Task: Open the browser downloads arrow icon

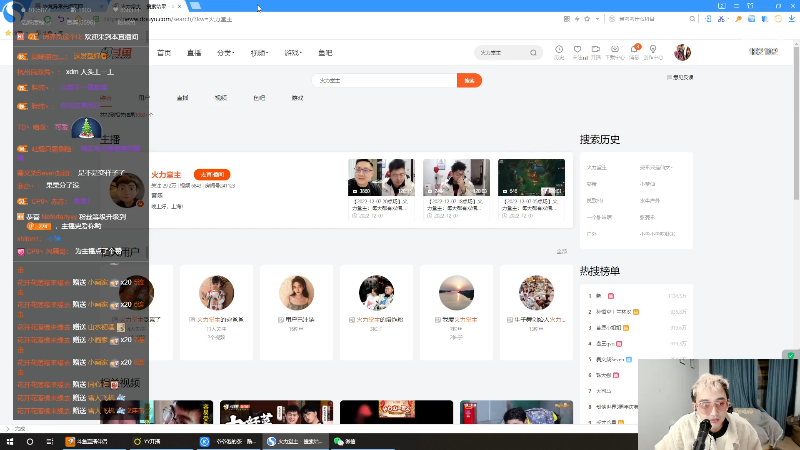Action: (792, 19)
